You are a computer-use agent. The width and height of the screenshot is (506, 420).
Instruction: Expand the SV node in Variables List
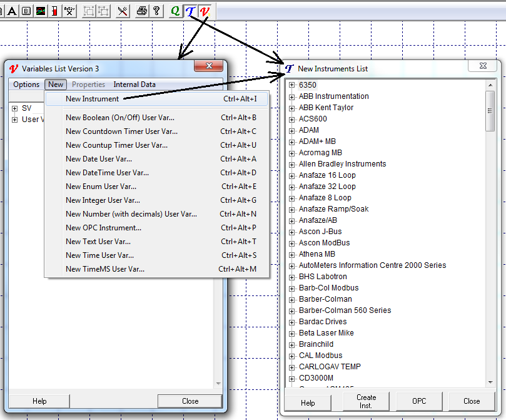point(15,108)
